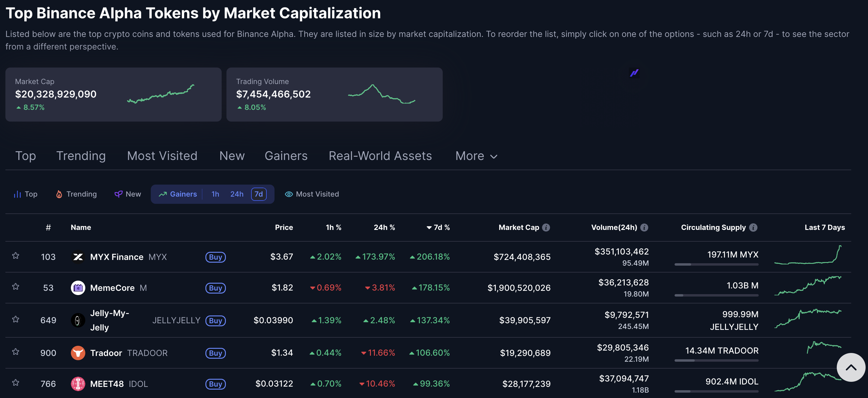This screenshot has width=868, height=398.
Task: Select the 24h gainers timeframe
Action: coord(237,194)
